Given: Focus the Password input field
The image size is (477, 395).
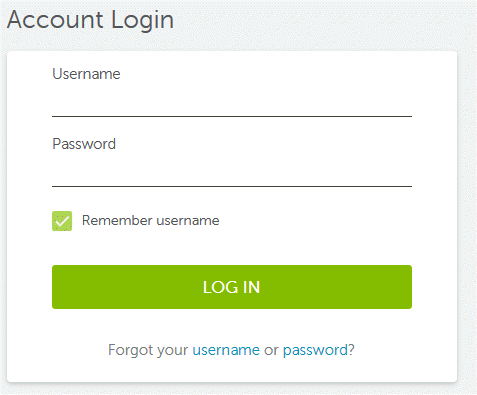Looking at the screenshot, I should (232, 171).
